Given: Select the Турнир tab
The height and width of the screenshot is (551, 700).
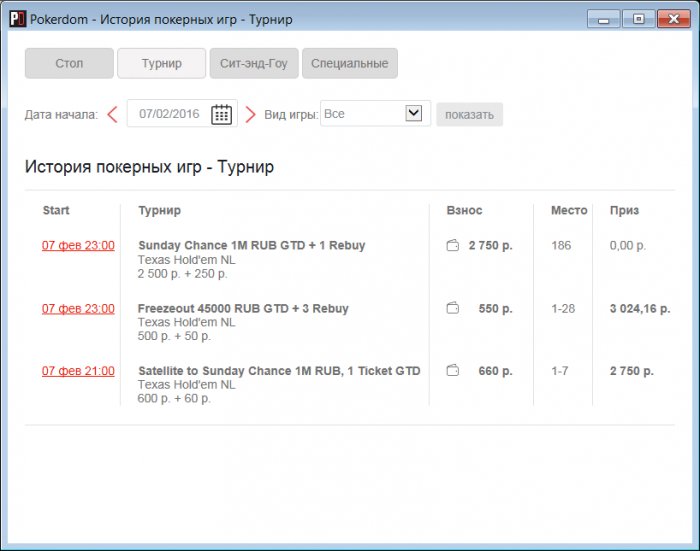Looking at the screenshot, I should 162,63.
